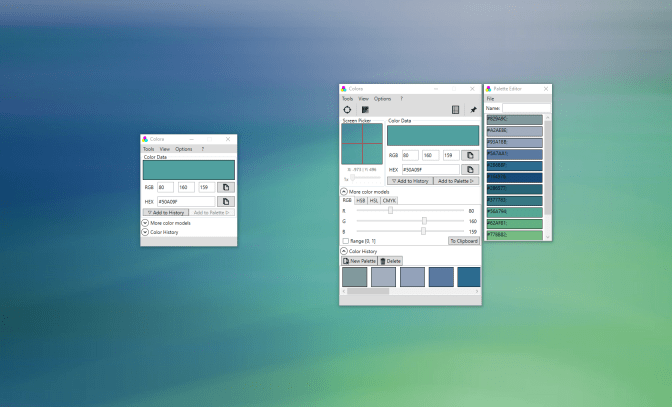
Task: Click right arrow of Color History scrollbar
Action: [477, 291]
